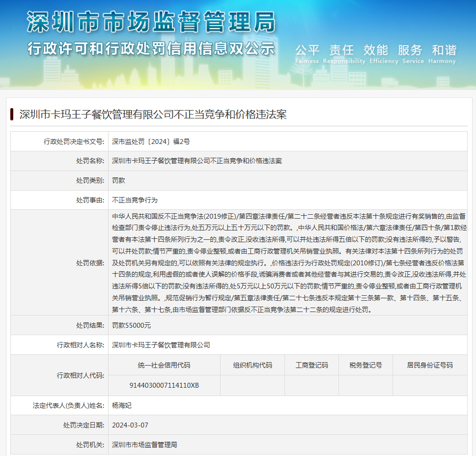476x456 pixels.
Task: Click the 责任 Responsibility banner slogan
Action: [344, 54]
